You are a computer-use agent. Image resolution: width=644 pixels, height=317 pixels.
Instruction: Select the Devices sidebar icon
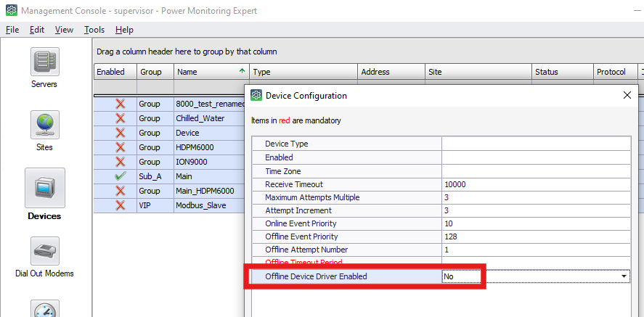[45, 188]
